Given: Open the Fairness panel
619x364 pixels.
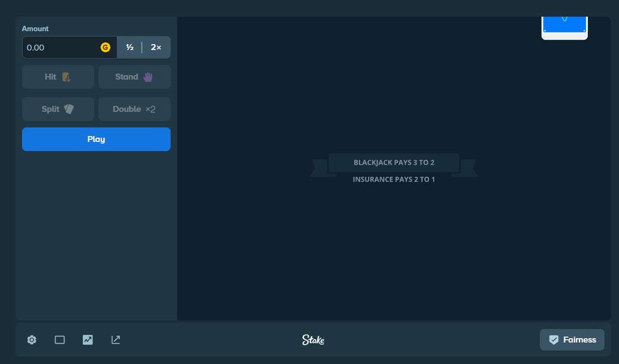Looking at the screenshot, I should pos(572,340).
